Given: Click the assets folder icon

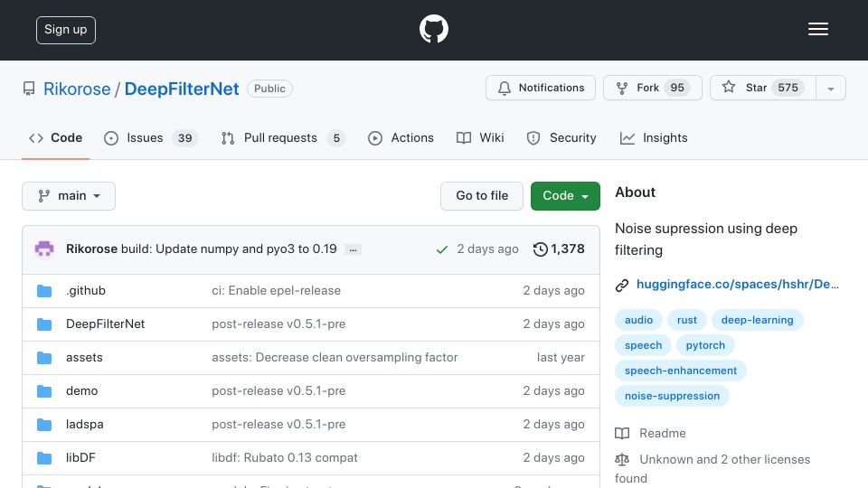Looking at the screenshot, I should click(x=44, y=358).
